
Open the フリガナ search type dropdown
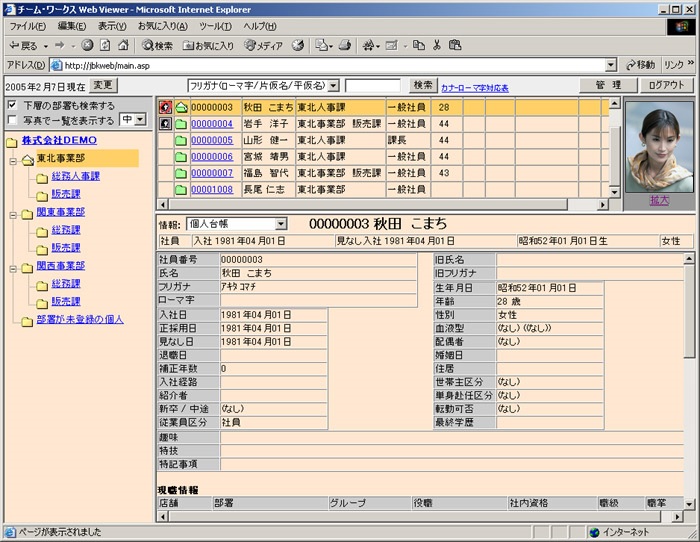pos(334,85)
